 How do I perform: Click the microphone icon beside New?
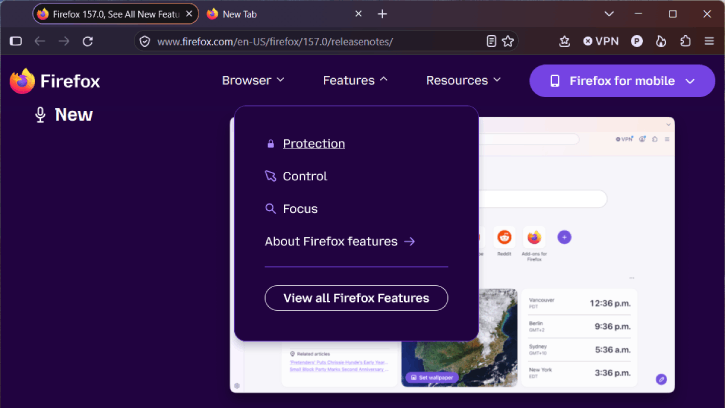[x=40, y=115]
